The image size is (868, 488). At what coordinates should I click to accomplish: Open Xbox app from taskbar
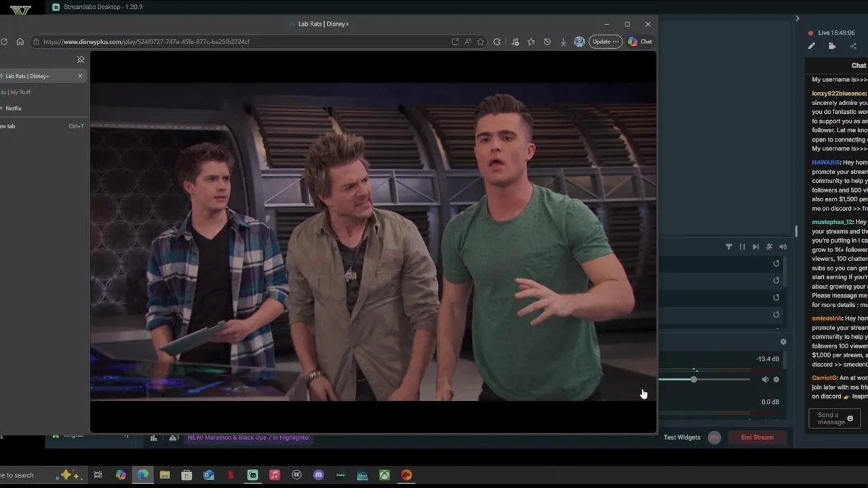tap(384, 475)
